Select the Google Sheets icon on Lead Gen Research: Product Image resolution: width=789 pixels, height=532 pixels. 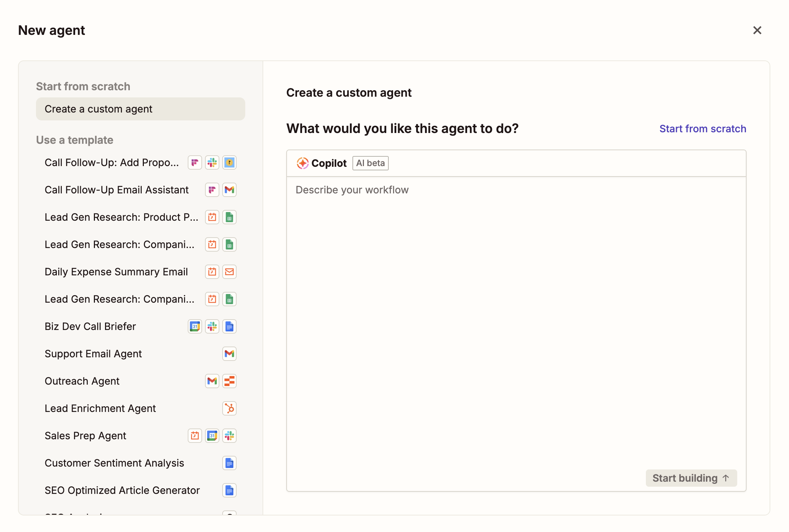click(x=229, y=217)
